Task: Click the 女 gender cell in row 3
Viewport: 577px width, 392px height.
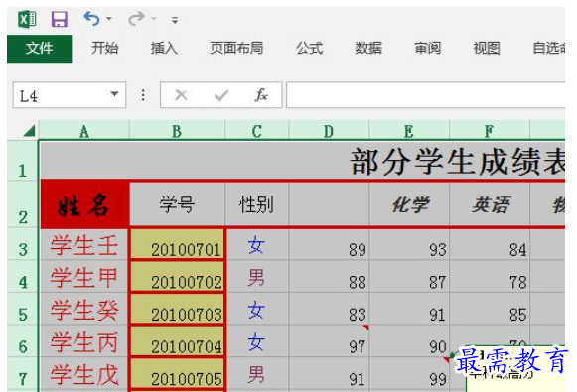Action: point(257,244)
